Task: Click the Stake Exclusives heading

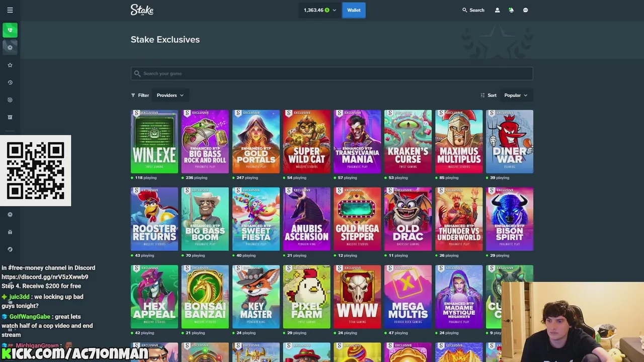Action: pos(165,39)
